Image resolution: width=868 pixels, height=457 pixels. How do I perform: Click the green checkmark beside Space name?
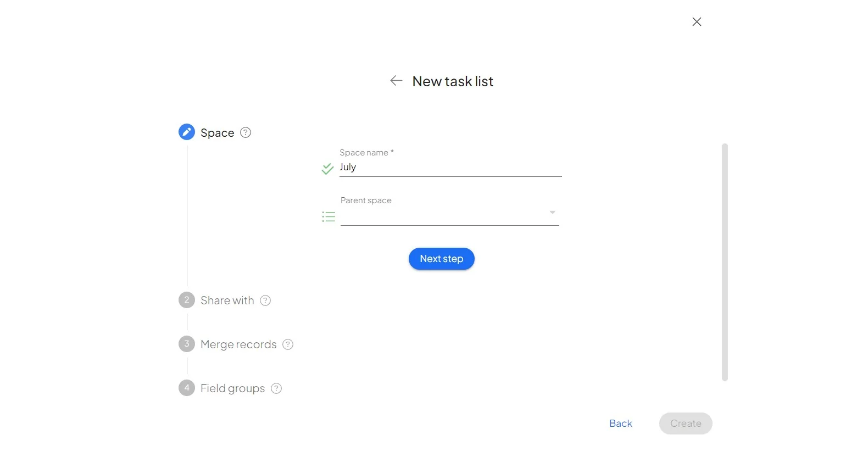click(x=327, y=169)
